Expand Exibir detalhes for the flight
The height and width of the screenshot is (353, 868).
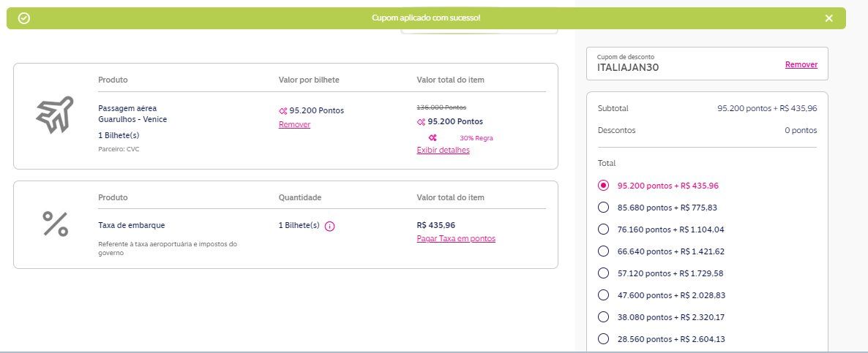coord(443,151)
